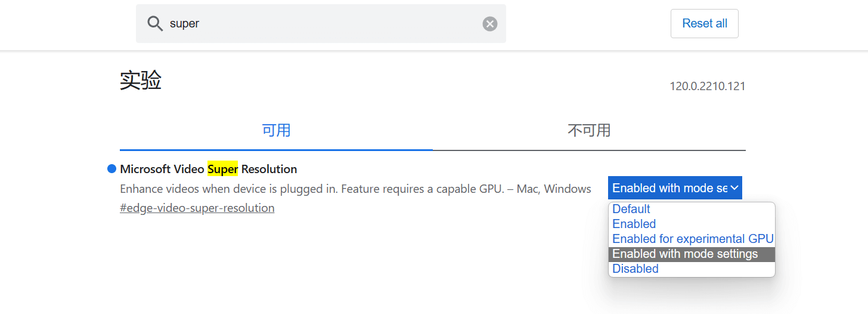Click the blue modified-flag dot indicator
868x314 pixels.
[x=111, y=169]
